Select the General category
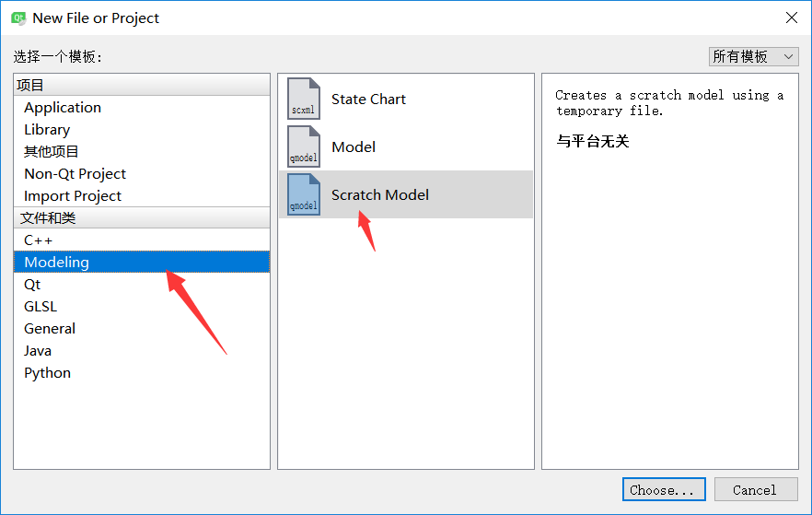Image resolution: width=812 pixels, height=515 pixels. pos(142,329)
